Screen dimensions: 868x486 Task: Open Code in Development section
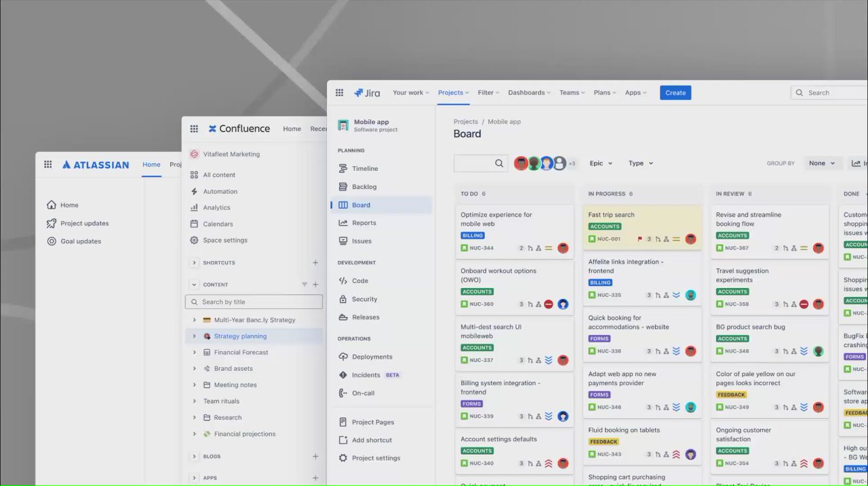[x=360, y=281]
